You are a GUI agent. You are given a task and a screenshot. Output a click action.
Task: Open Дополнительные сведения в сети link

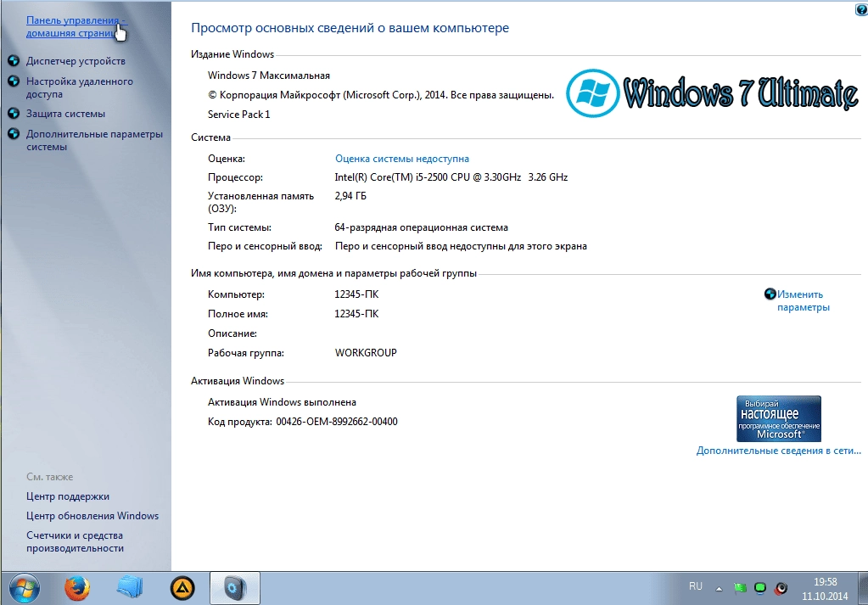(778, 451)
